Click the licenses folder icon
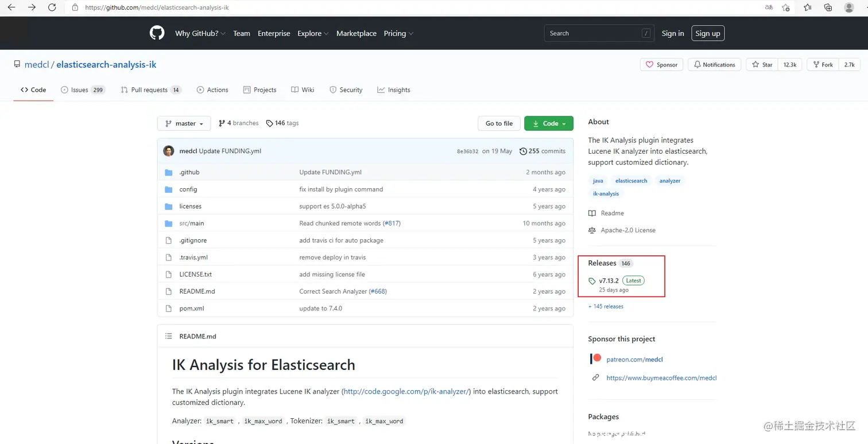Viewport: 868px width, 444px height. point(168,206)
